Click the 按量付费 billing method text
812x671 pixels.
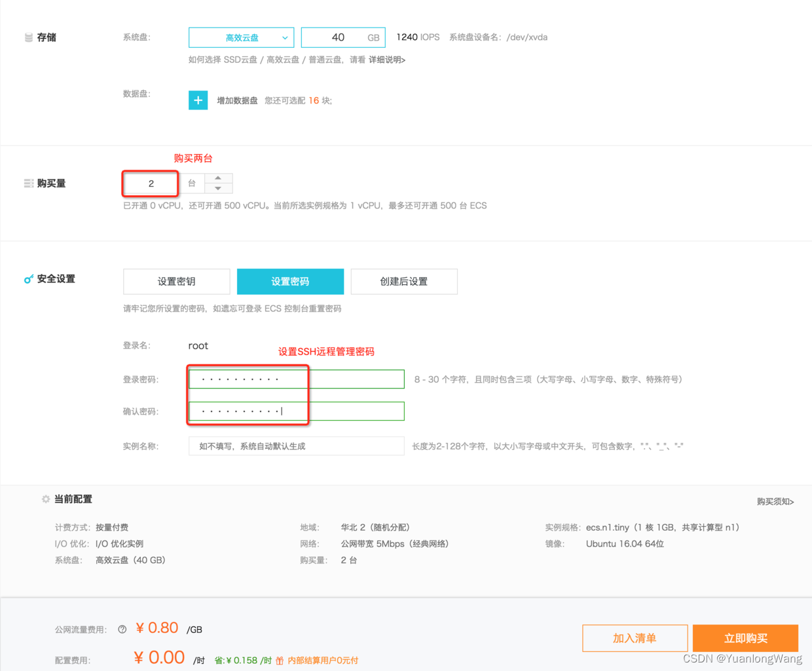pos(112,527)
